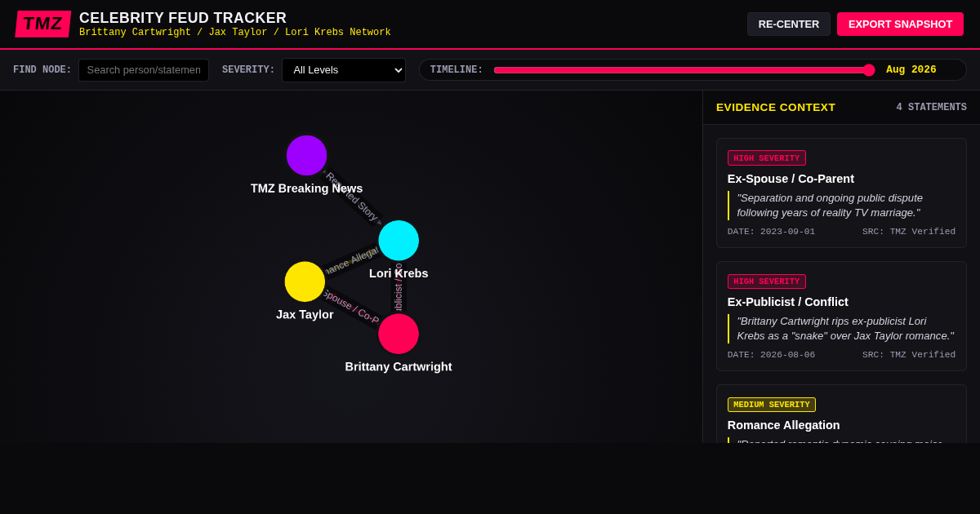980x514 pixels.
Task: Click the DATE: 2023-09-01 text
Action: point(771,232)
